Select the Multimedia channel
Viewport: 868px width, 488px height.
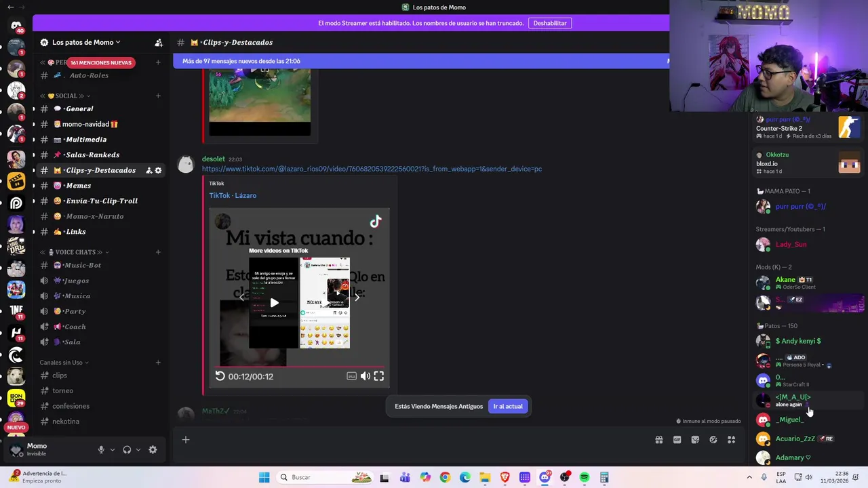pos(100,140)
